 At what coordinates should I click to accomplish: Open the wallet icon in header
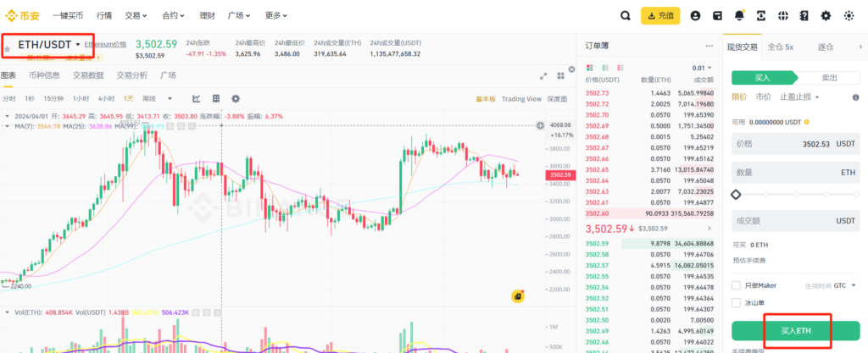point(717,16)
